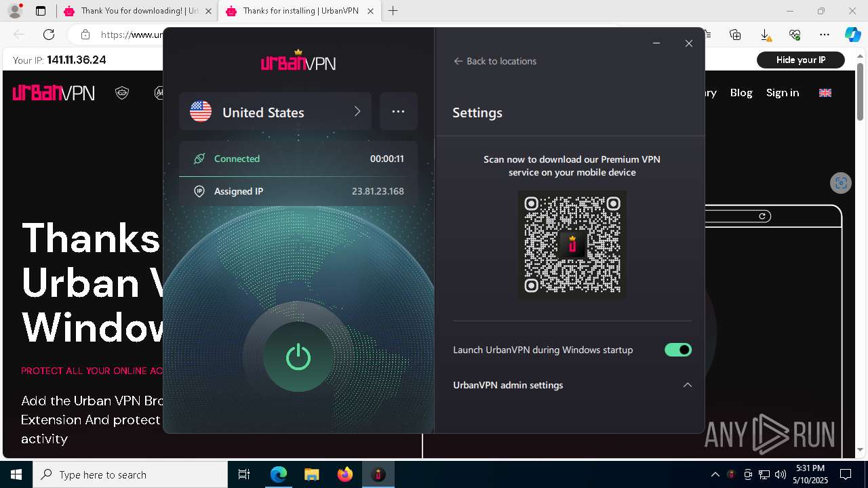Click the taskbar search box
The width and height of the screenshot is (868, 488).
[x=130, y=474]
